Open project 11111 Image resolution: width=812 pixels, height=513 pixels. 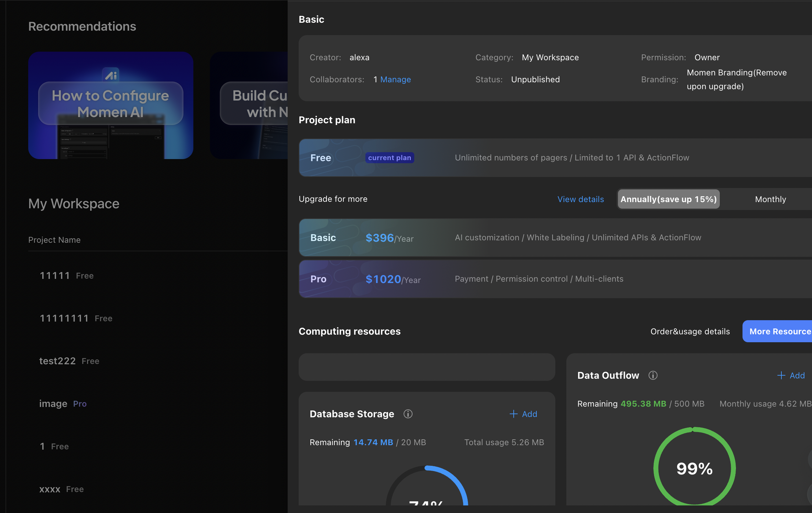coord(55,275)
